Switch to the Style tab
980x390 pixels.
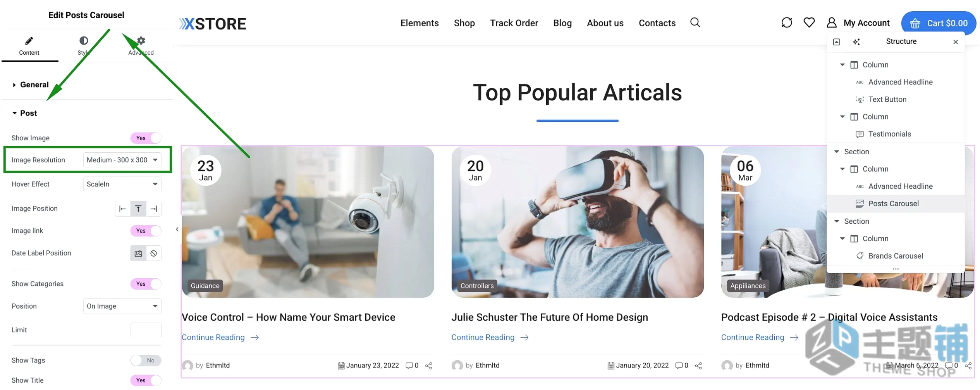[x=84, y=46]
